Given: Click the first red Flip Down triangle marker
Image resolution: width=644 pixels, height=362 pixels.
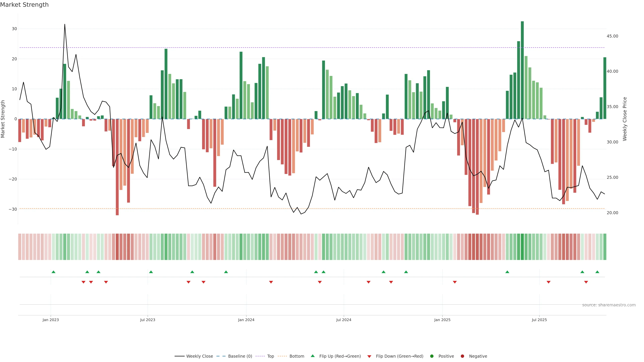Looking at the screenshot, I should coord(84,282).
